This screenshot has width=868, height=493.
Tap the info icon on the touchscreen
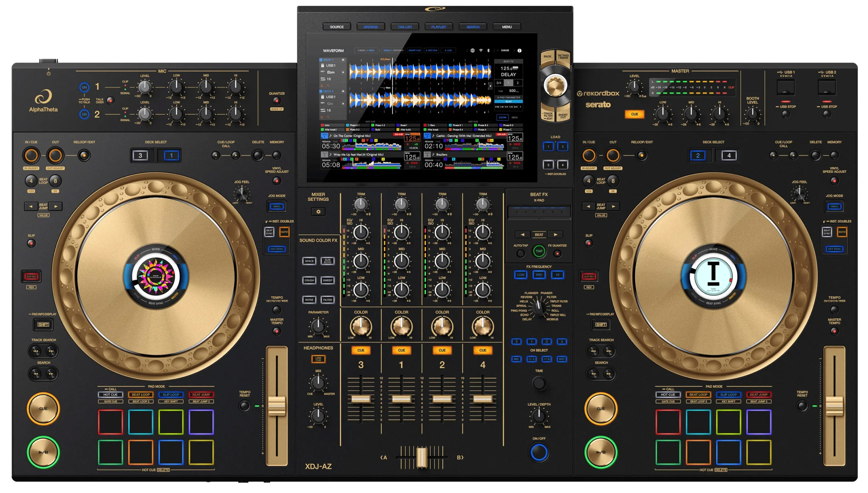(x=519, y=51)
